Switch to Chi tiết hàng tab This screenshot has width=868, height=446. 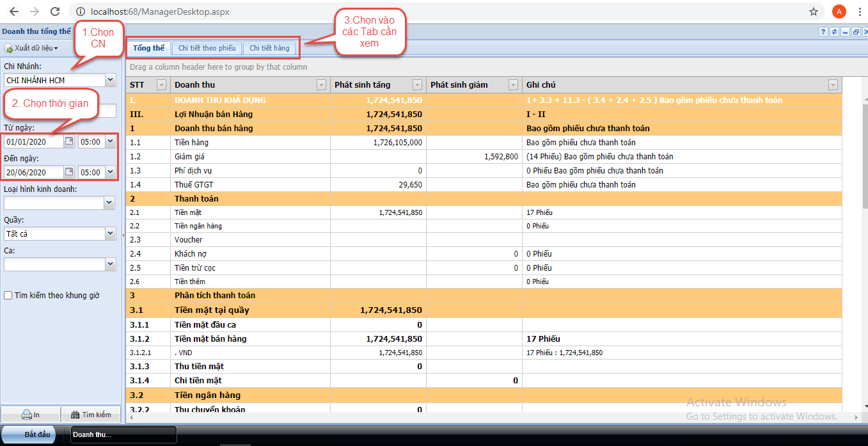click(269, 48)
